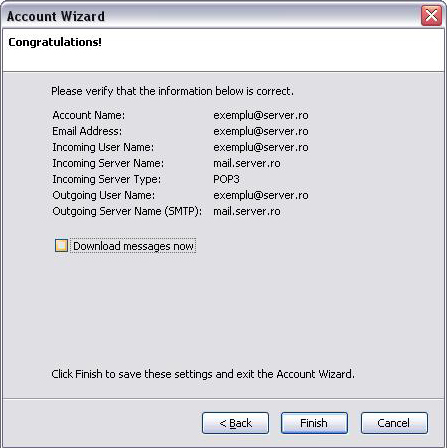Viewport: 447px width, 448px height.
Task: Click the Account Name label
Action: pyautogui.click(x=89, y=115)
